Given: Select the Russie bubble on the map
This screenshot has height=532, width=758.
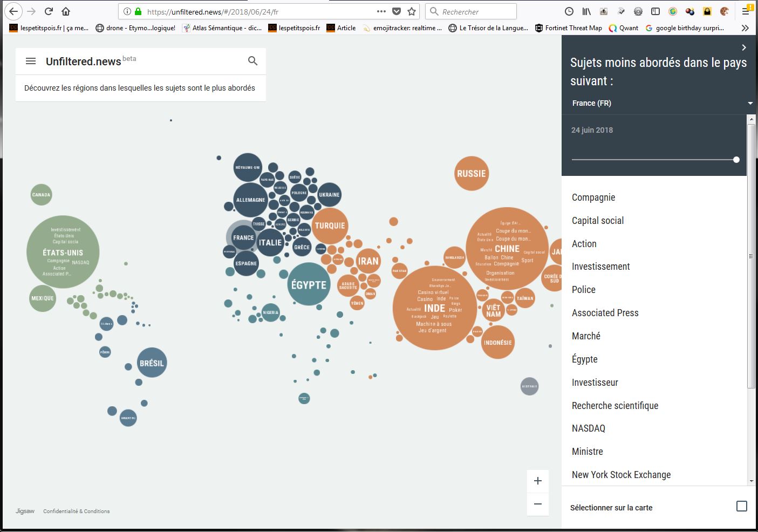Looking at the screenshot, I should (x=472, y=174).
